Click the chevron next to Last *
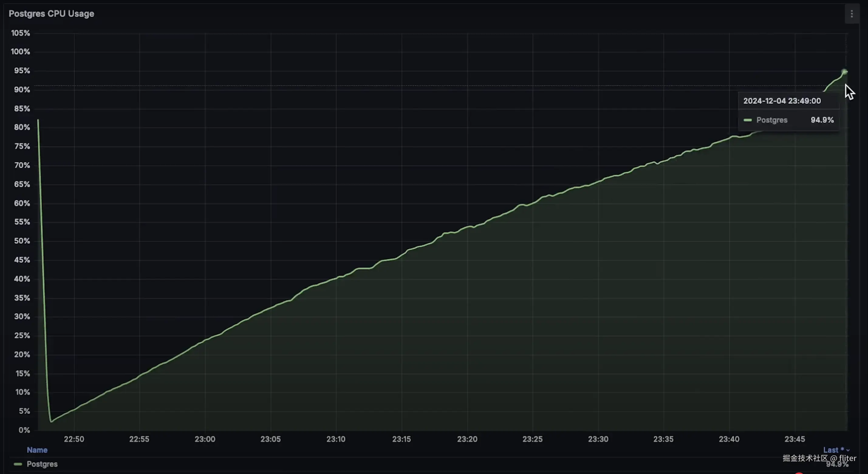The height and width of the screenshot is (474, 868). pyautogui.click(x=848, y=450)
